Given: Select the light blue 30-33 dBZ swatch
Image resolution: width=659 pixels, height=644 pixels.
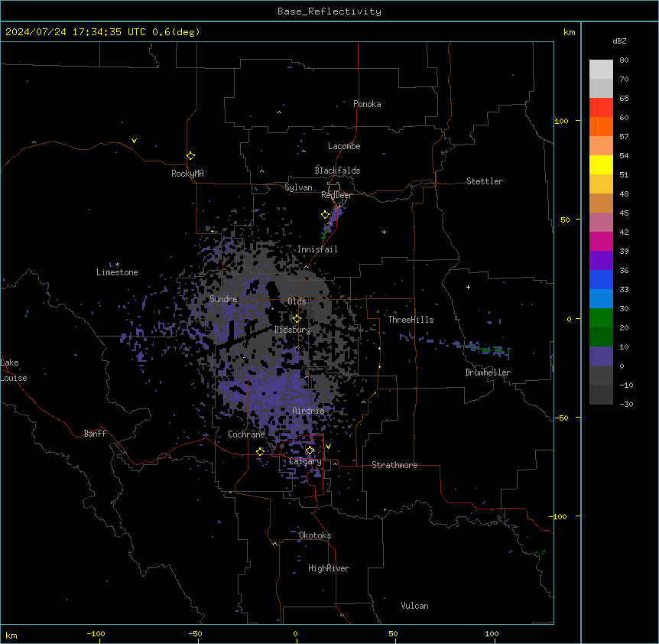Looking at the screenshot, I should pos(601,298).
